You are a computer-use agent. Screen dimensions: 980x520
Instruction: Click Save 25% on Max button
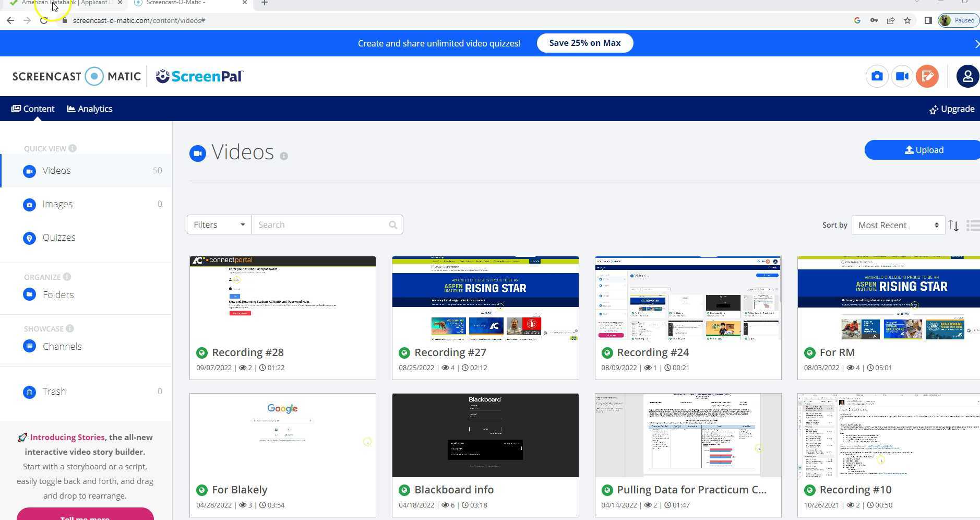[x=584, y=43]
